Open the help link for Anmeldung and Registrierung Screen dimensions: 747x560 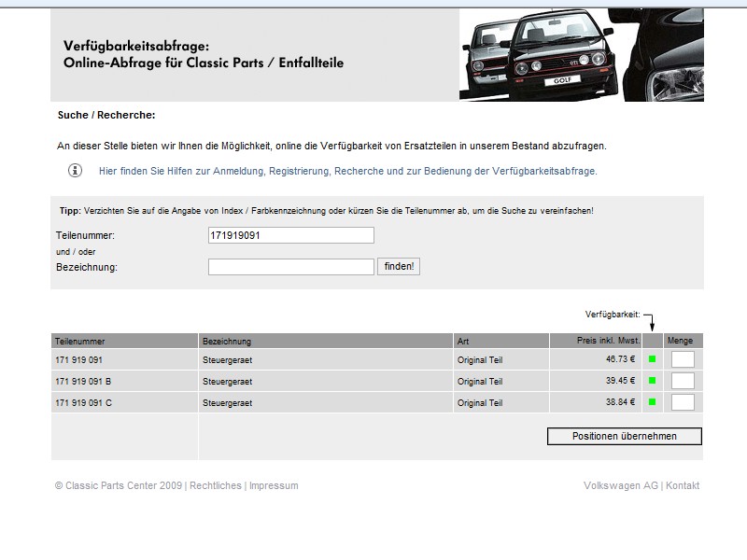click(x=347, y=172)
